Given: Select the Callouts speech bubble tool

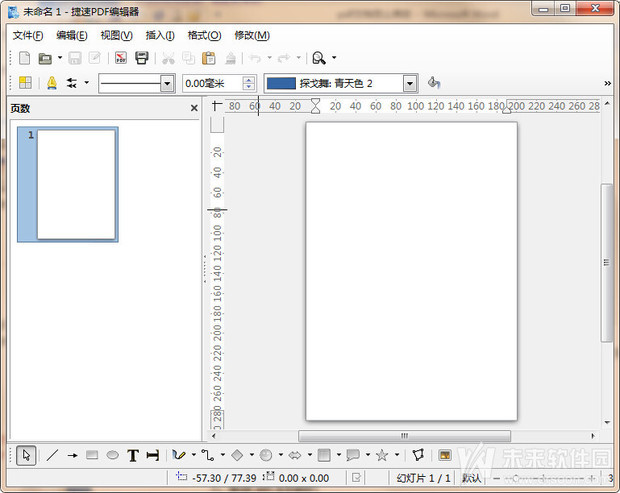Looking at the screenshot, I should (353, 455).
